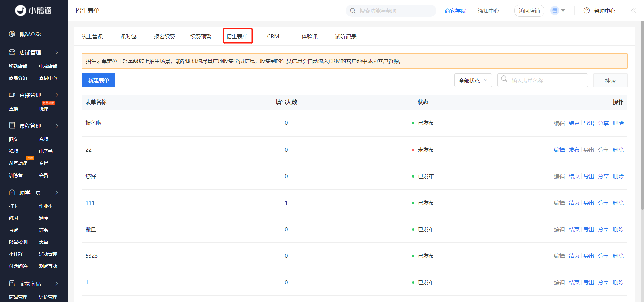Expand the 助学工具 section arrow
Image resolution: width=644 pixels, height=302 pixels.
tap(57, 193)
